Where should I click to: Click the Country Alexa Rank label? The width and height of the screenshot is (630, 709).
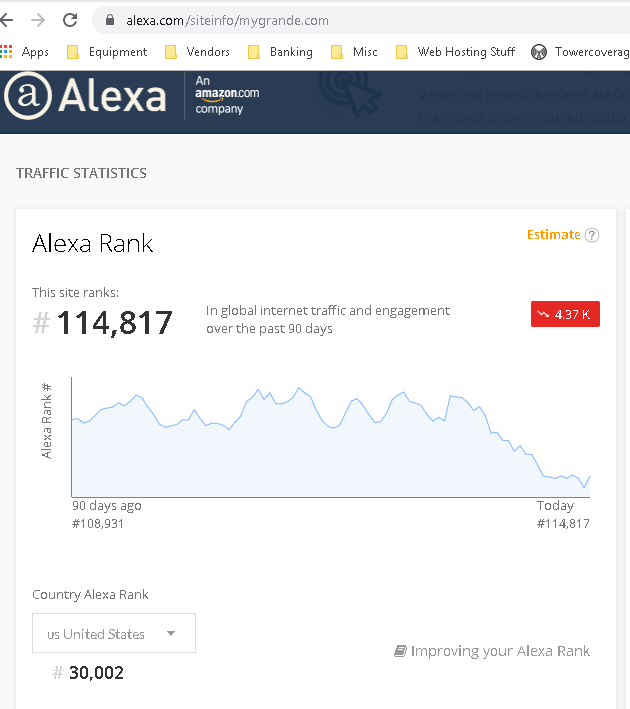[90, 595]
